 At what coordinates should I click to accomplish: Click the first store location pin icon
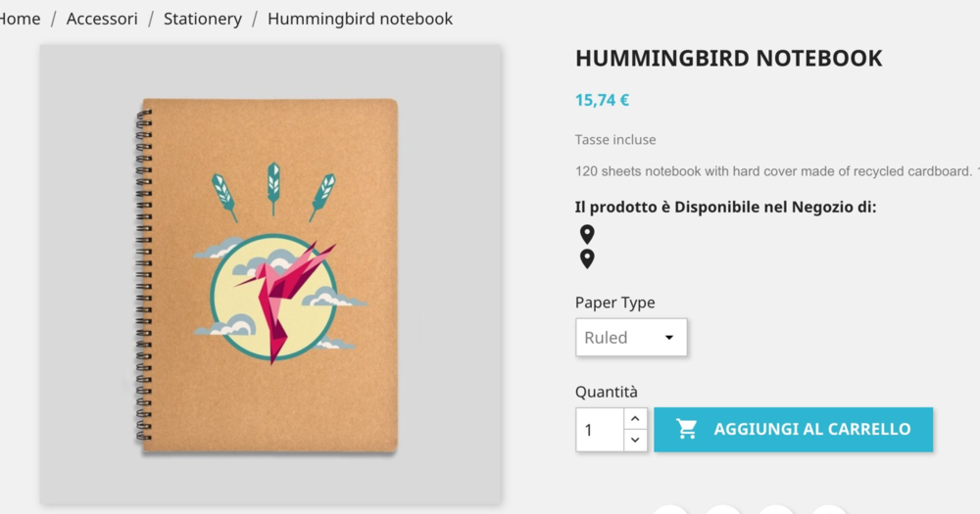pyautogui.click(x=587, y=234)
